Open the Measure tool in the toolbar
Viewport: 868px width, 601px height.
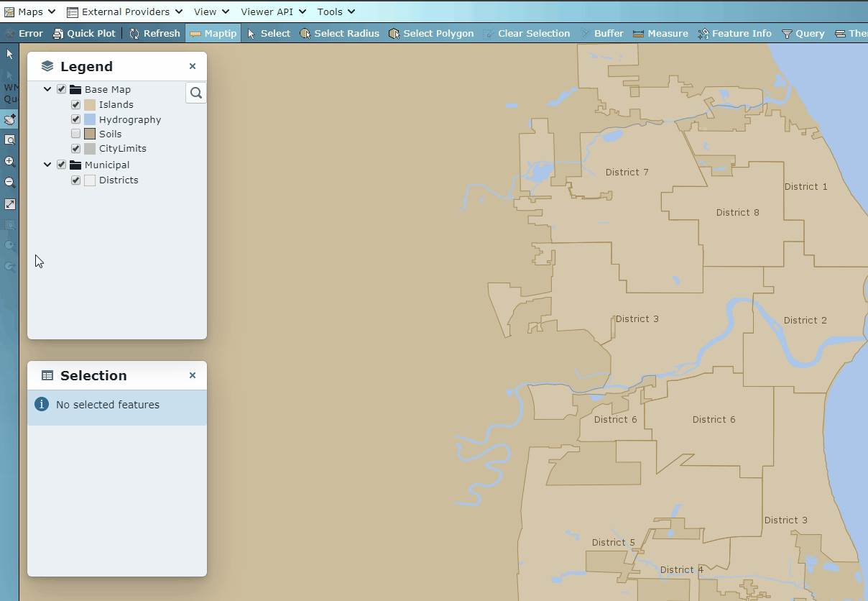660,33
